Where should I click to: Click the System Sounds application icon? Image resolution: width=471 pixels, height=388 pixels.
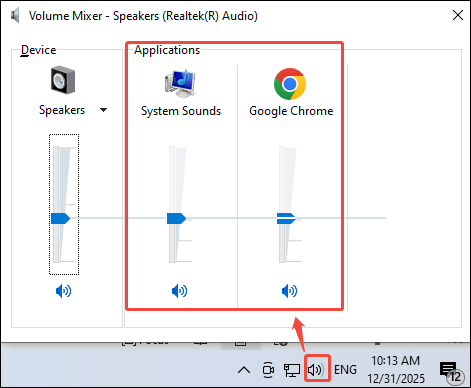180,83
